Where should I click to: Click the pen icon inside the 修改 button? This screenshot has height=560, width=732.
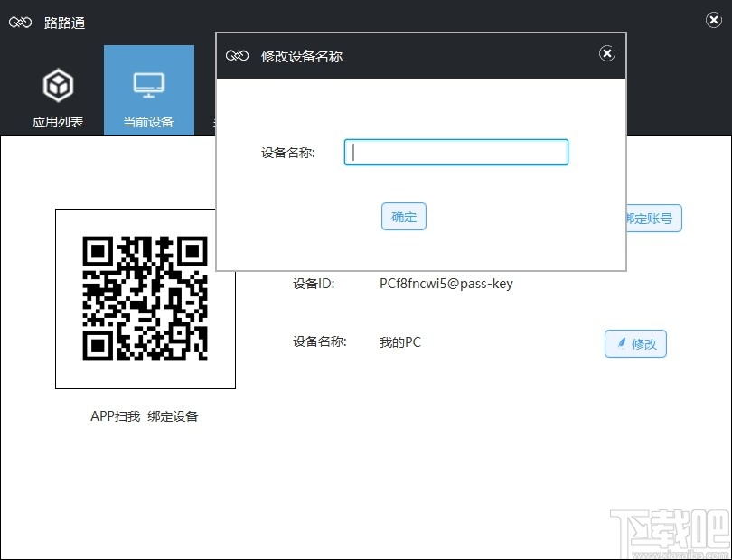pyautogui.click(x=620, y=343)
